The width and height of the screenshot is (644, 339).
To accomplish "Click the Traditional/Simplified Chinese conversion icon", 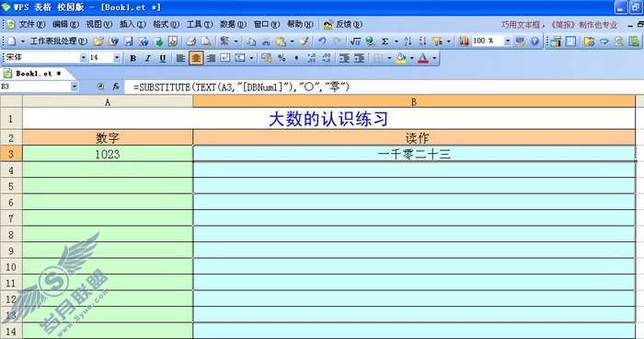I will tap(224, 41).
